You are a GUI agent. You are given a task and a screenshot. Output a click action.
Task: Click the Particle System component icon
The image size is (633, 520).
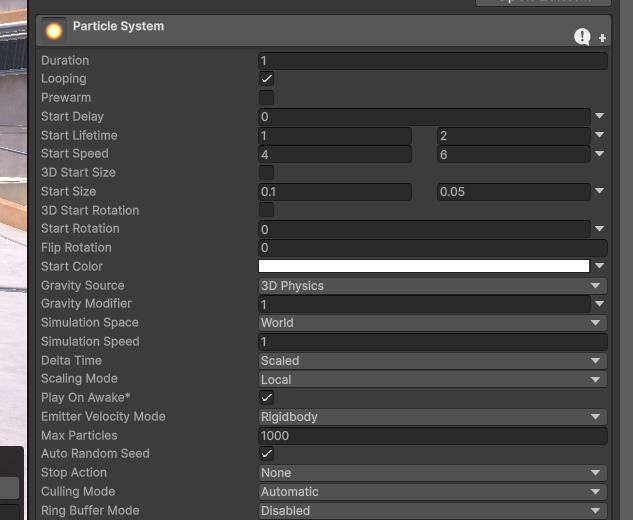54,30
